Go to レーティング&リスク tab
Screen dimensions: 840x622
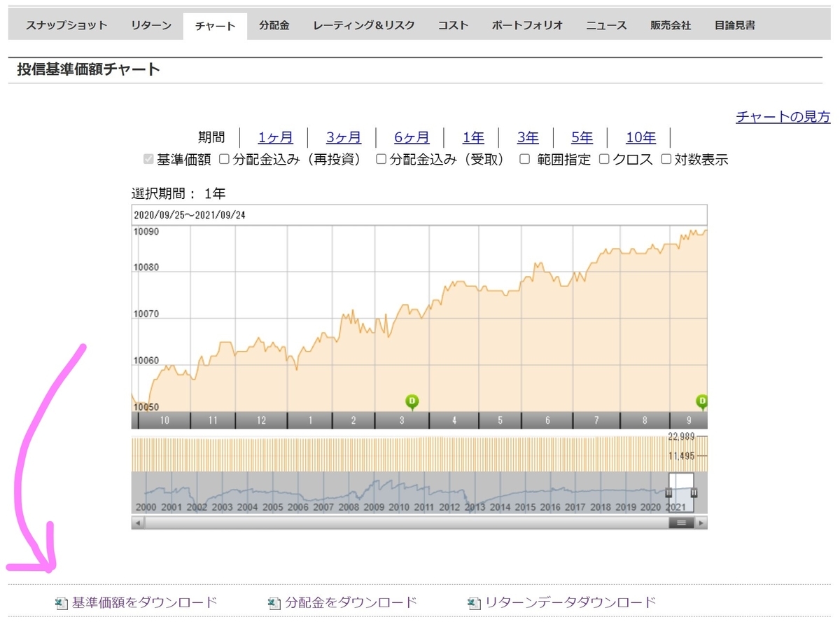click(364, 25)
